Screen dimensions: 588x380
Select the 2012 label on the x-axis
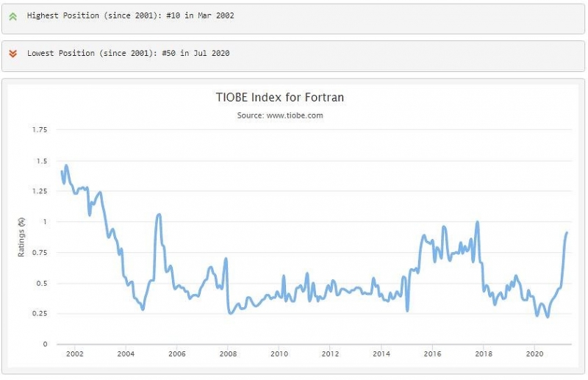click(330, 354)
